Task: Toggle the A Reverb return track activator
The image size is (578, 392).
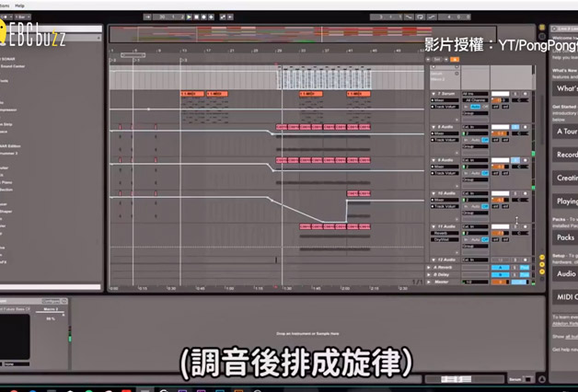Action: point(500,268)
